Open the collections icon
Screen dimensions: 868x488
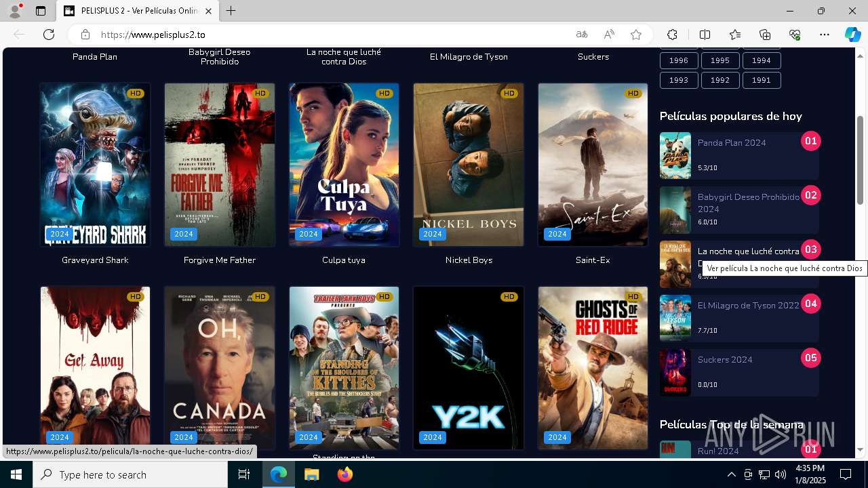pos(765,35)
